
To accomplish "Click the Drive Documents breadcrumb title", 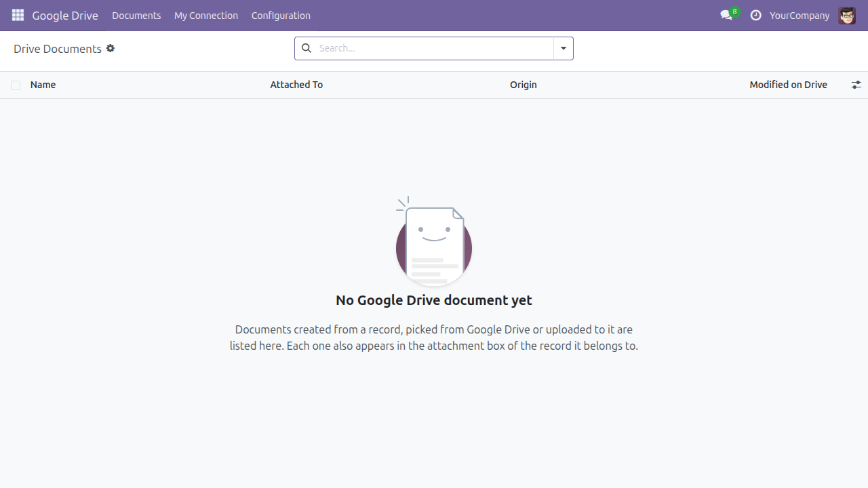I will coord(58,49).
